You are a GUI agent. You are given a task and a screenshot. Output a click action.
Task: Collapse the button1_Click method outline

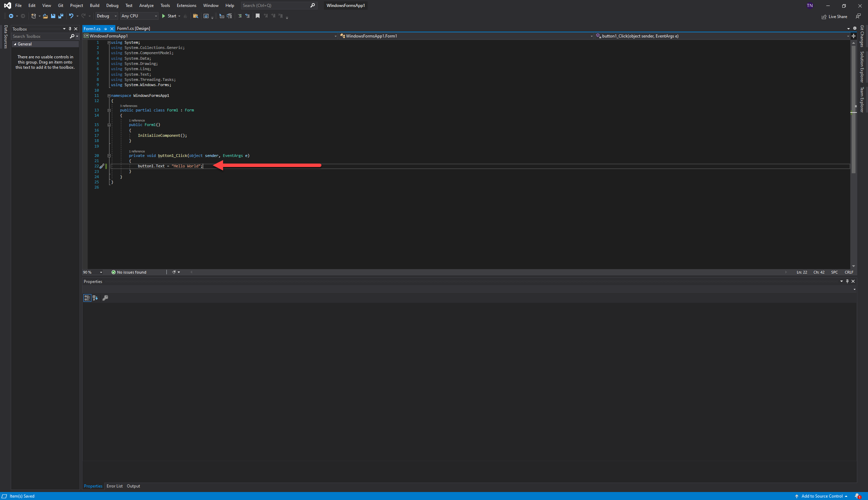[x=109, y=156]
